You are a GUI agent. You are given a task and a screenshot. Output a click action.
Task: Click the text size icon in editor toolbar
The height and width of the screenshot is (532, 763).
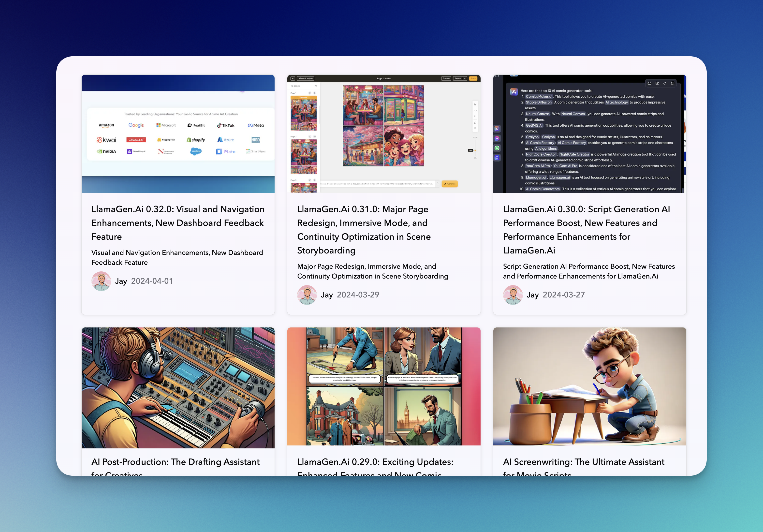tap(475, 105)
